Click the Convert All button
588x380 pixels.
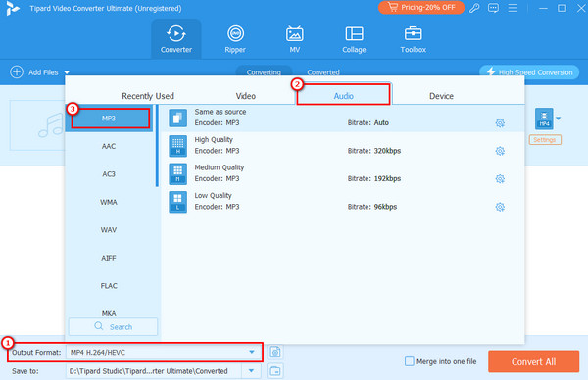(x=533, y=361)
